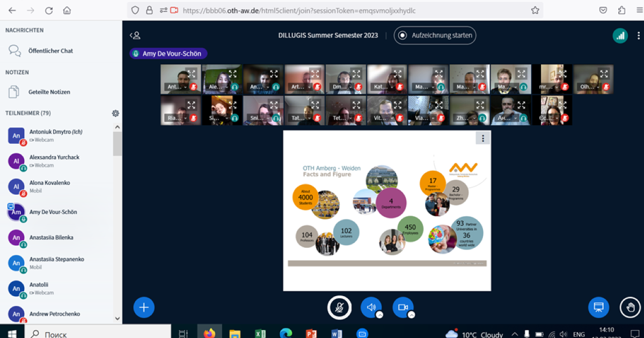Unmute the microphone button
Viewport: 644px width, 338px height.
pos(339,307)
